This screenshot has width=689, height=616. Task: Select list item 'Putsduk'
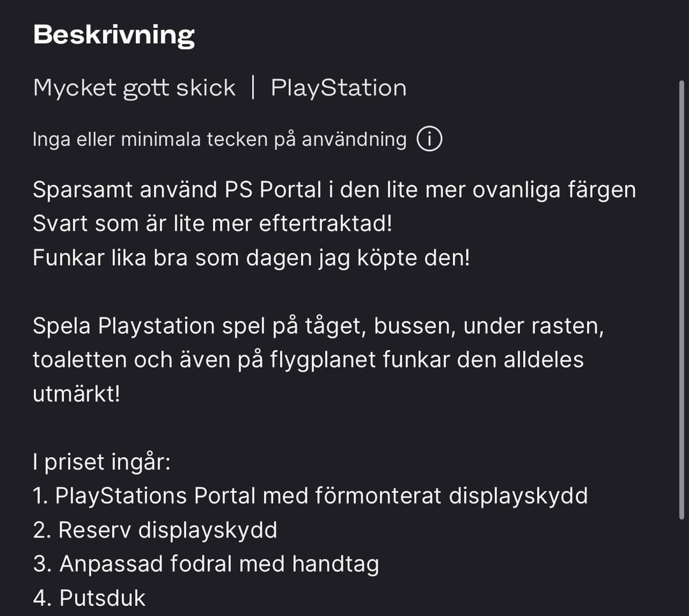[89, 598]
